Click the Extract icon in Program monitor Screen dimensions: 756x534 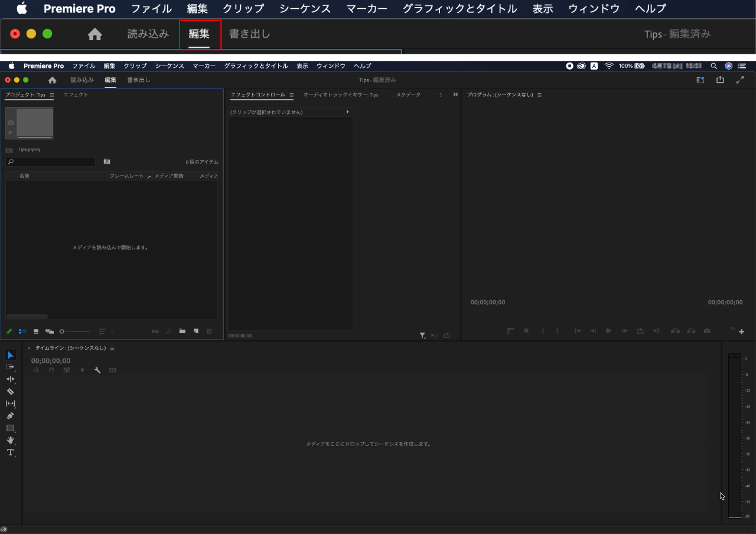[x=691, y=331]
